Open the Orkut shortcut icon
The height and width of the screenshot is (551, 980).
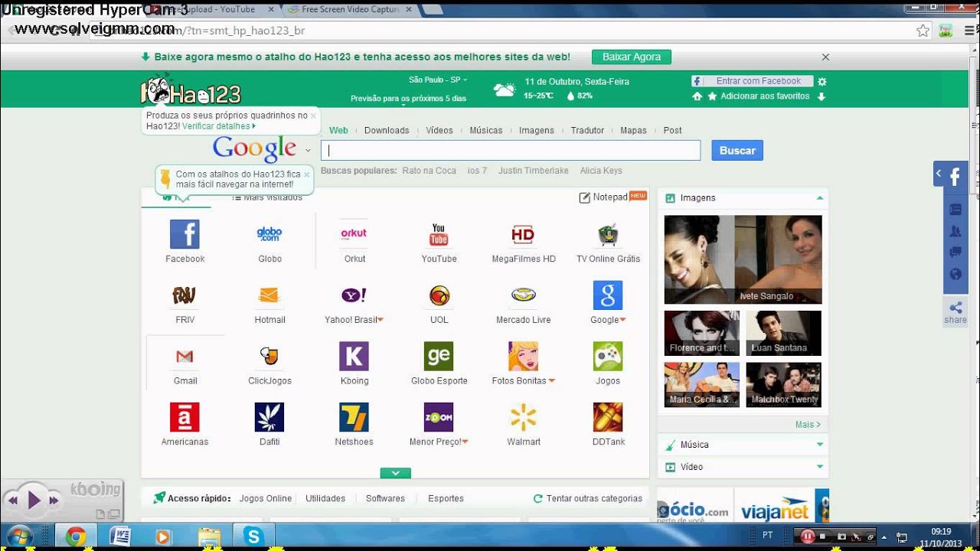point(354,234)
